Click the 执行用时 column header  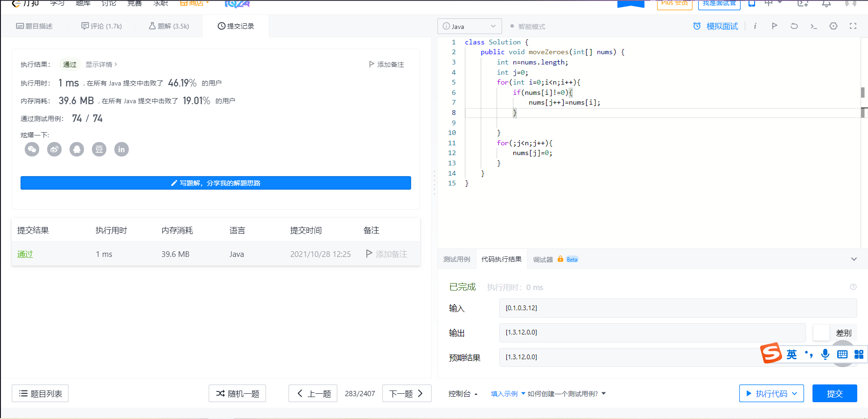click(x=111, y=230)
